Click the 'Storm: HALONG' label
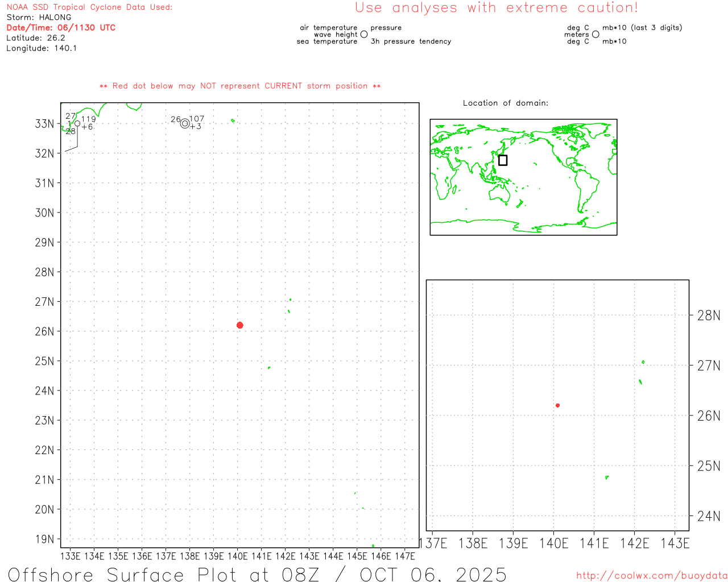Image resolution: width=728 pixels, height=582 pixels. (x=39, y=18)
